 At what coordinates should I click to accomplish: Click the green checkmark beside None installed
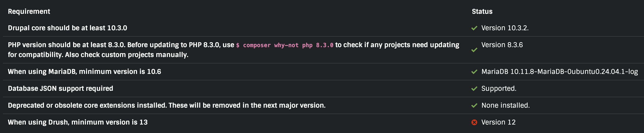(x=474, y=106)
